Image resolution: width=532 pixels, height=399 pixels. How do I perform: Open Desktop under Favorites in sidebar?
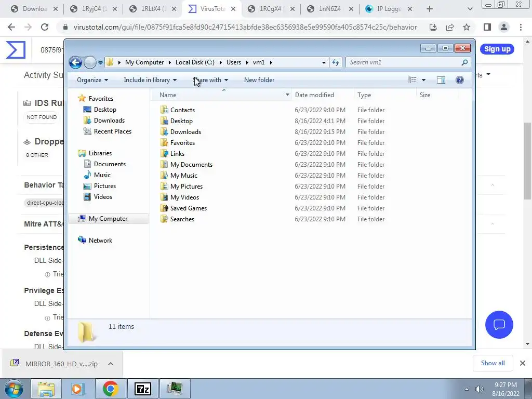pos(105,110)
